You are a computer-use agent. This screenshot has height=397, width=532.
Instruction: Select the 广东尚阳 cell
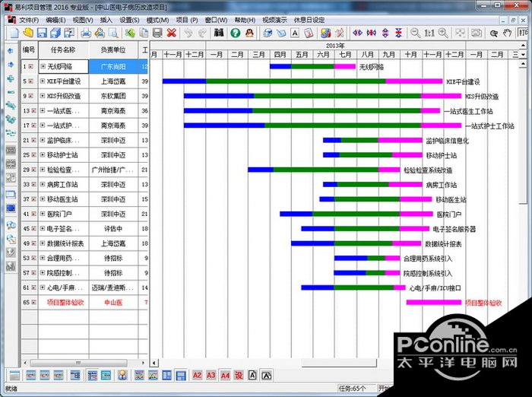coord(113,67)
